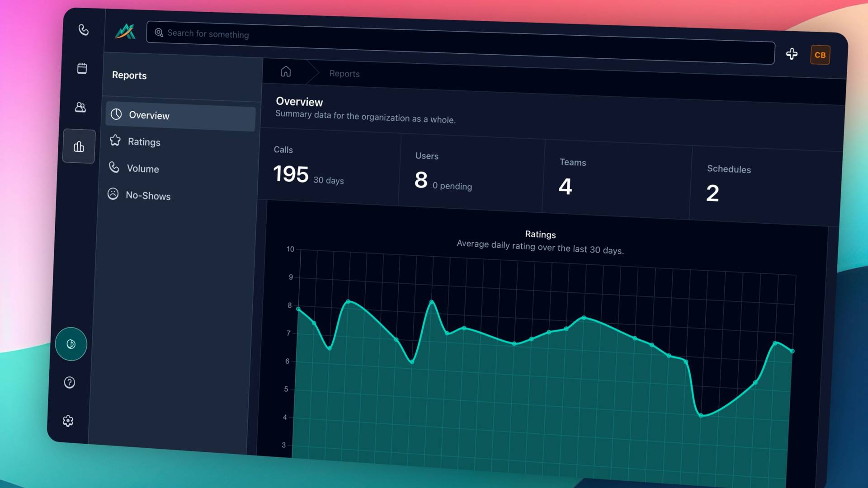Click the plus add icon

coord(792,54)
